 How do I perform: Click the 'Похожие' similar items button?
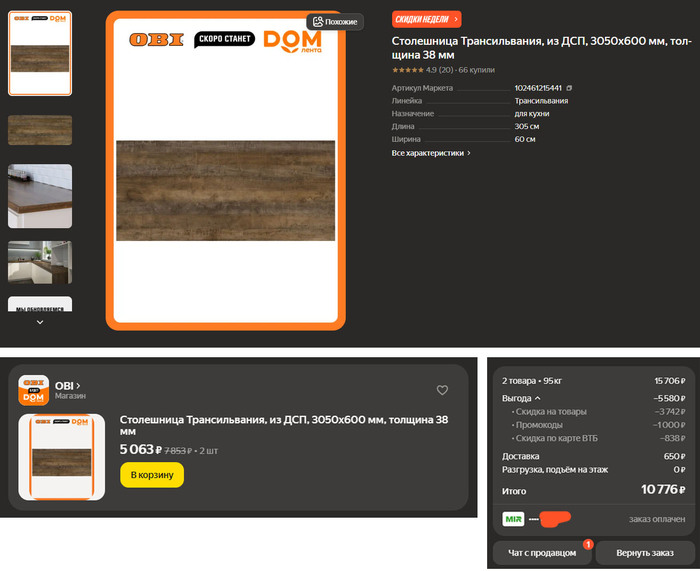[335, 21]
